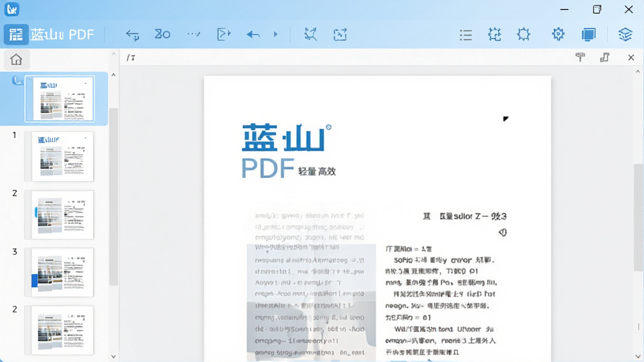Click the toolbar icon showing "20"
Image resolution: width=644 pixels, height=362 pixels.
(162, 34)
